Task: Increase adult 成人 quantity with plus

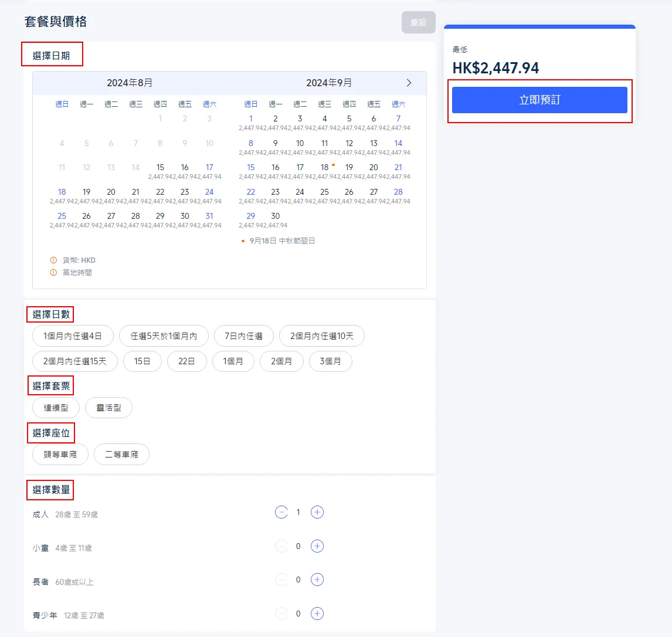Action: (x=317, y=512)
